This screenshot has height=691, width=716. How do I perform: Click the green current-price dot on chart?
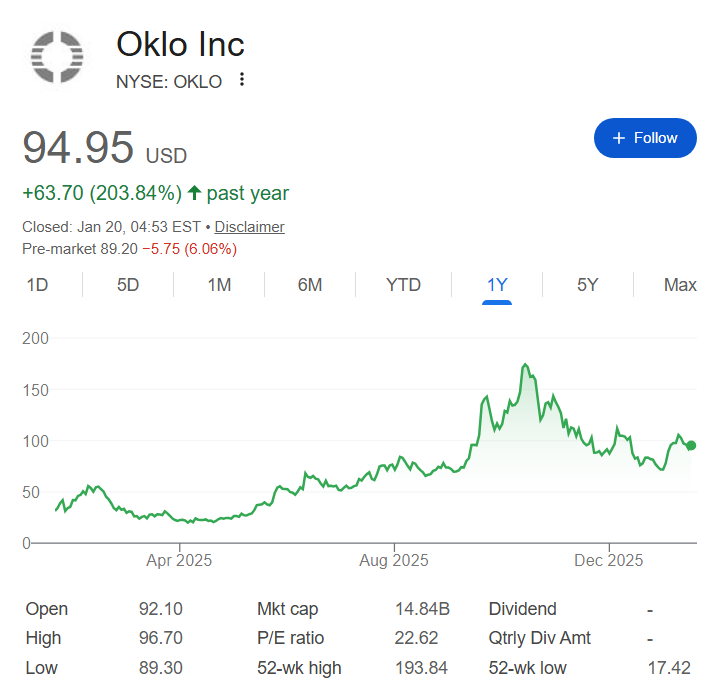pos(691,446)
